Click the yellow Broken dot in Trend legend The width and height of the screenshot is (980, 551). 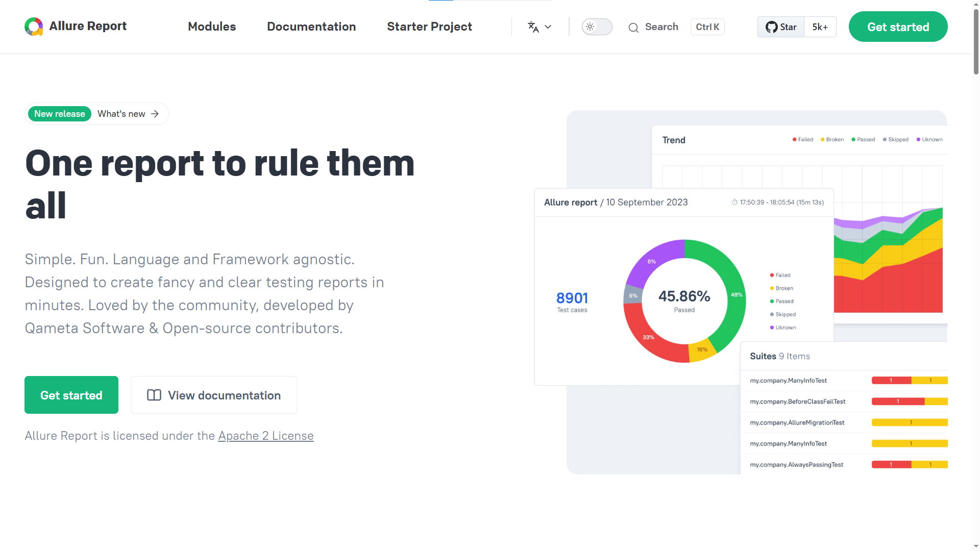coord(822,139)
